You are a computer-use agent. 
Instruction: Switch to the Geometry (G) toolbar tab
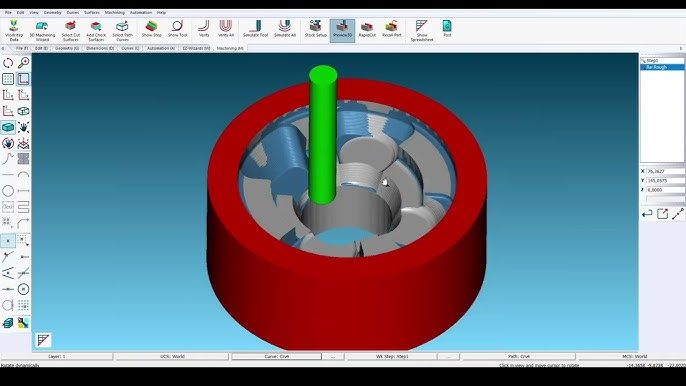(66, 48)
